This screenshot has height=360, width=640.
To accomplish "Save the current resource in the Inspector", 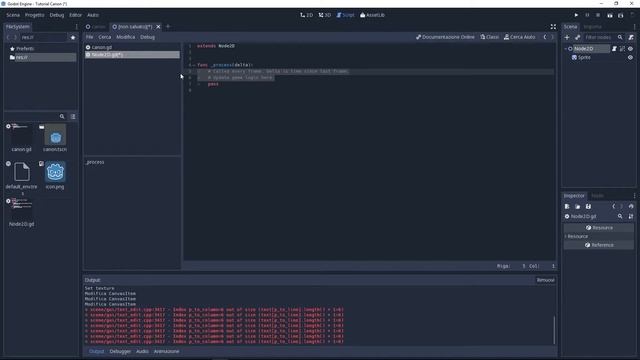I will 588,207.
